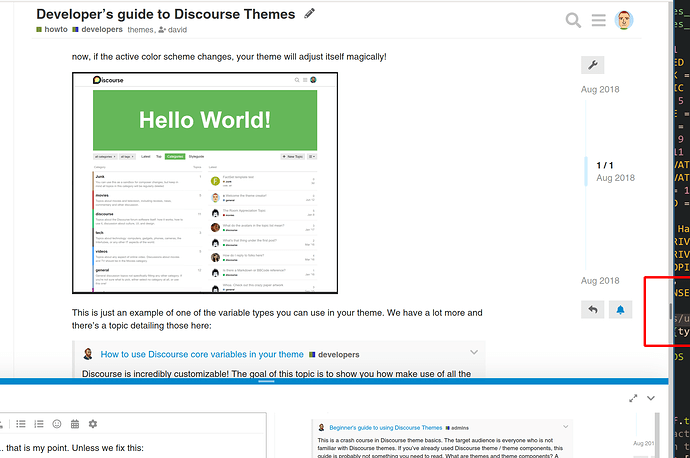Open the developers category under the topic title

point(98,29)
